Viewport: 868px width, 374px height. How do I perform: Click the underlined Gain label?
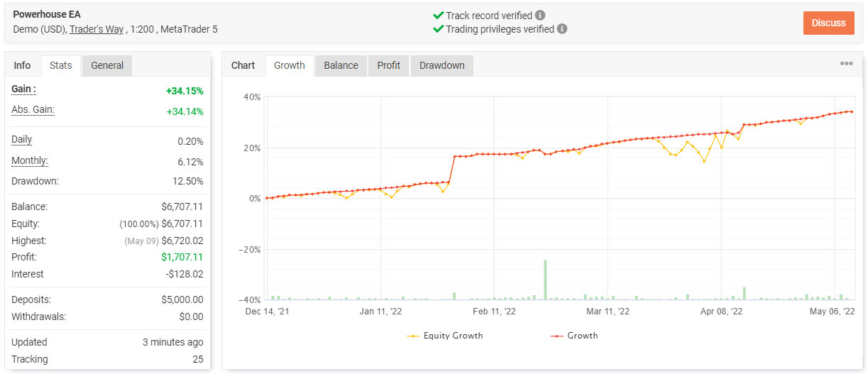(23, 89)
